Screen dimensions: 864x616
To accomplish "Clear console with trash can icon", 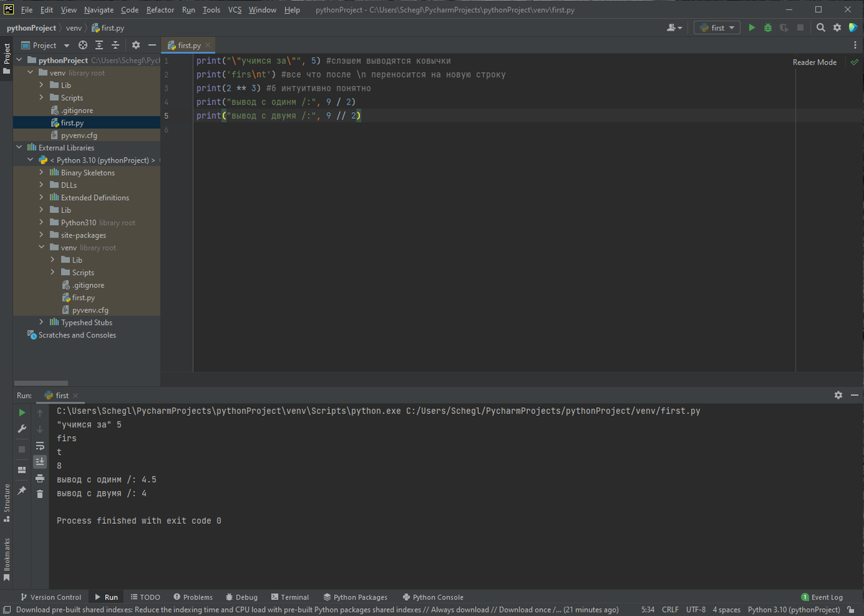I will (x=40, y=494).
